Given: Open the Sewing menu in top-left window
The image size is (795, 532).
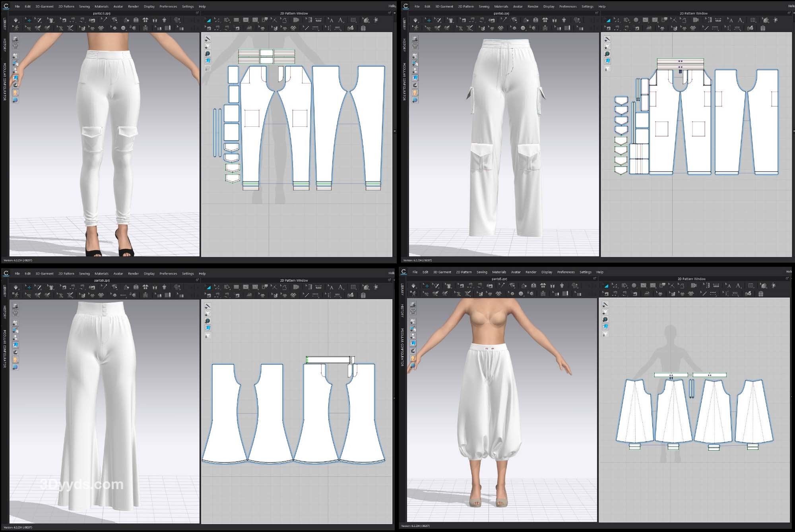Looking at the screenshot, I should click(x=84, y=6).
